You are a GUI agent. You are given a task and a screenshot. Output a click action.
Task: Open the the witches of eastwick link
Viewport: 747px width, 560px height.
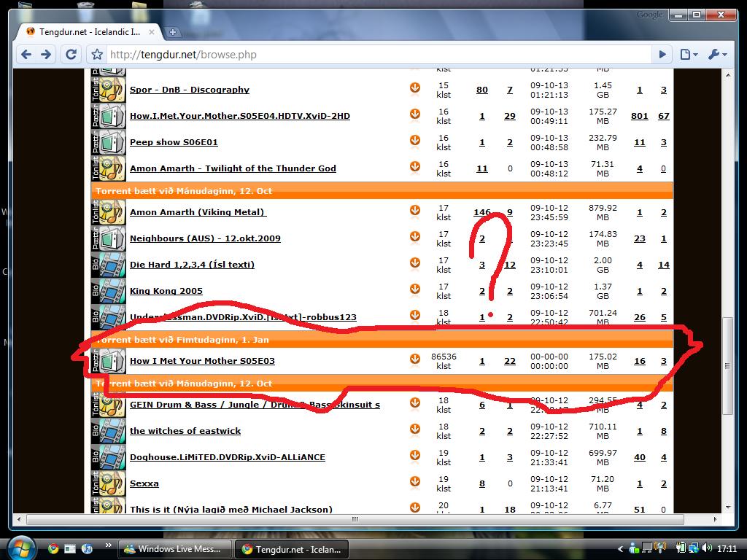click(185, 430)
